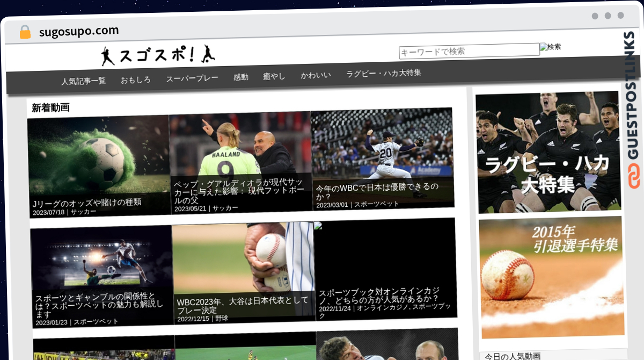Open the Jリーグのオッズや賭けの種類 article
Viewport: 644px width, 360px height.
click(87, 203)
